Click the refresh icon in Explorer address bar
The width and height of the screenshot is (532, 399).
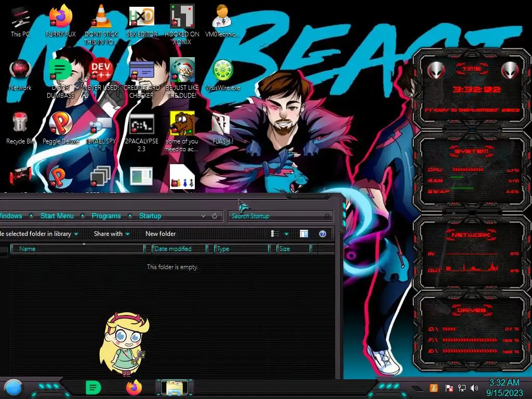[215, 216]
